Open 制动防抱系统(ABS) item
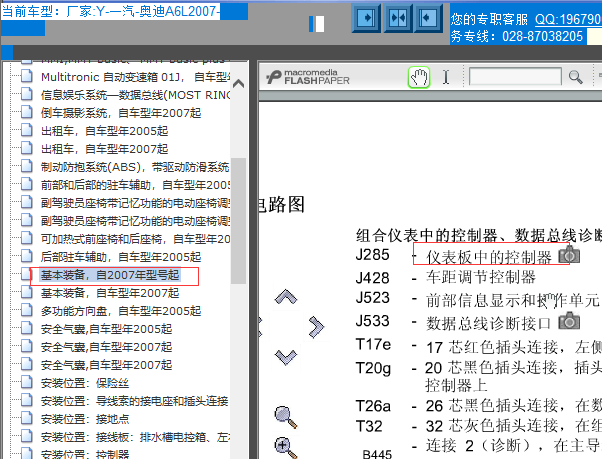The height and width of the screenshot is (459, 602). [x=135, y=167]
